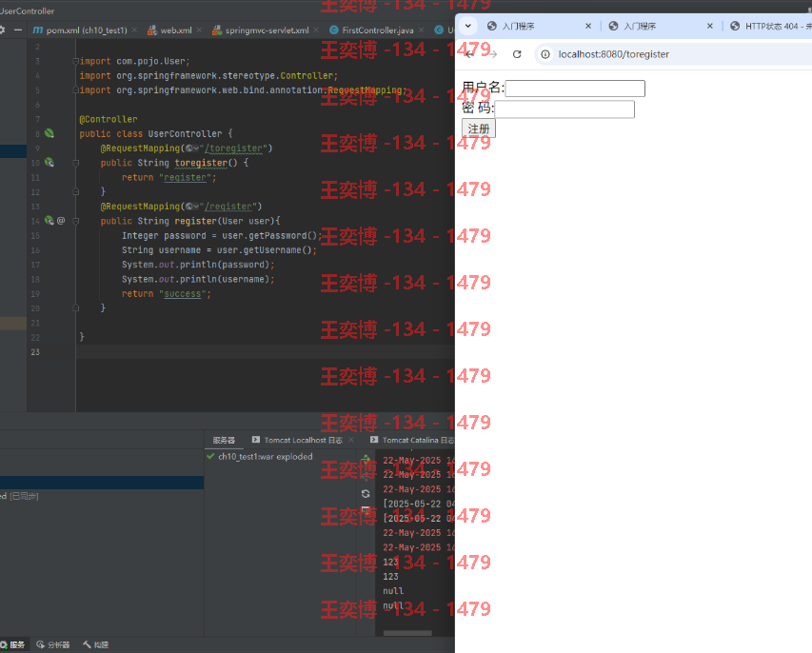Click the Java class icon on the FirstController.java tab
This screenshot has height=653, width=812.
(x=334, y=30)
